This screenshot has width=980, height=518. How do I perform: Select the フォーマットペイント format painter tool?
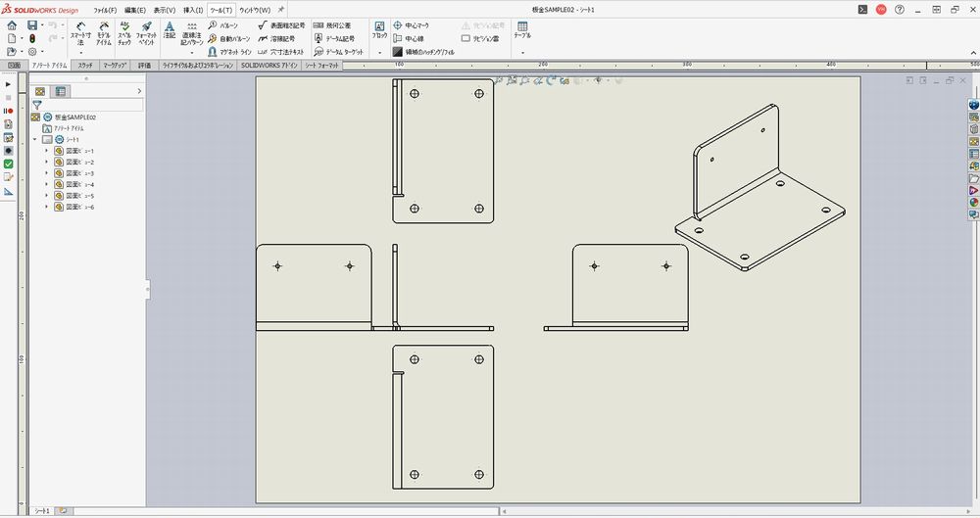tap(146, 33)
